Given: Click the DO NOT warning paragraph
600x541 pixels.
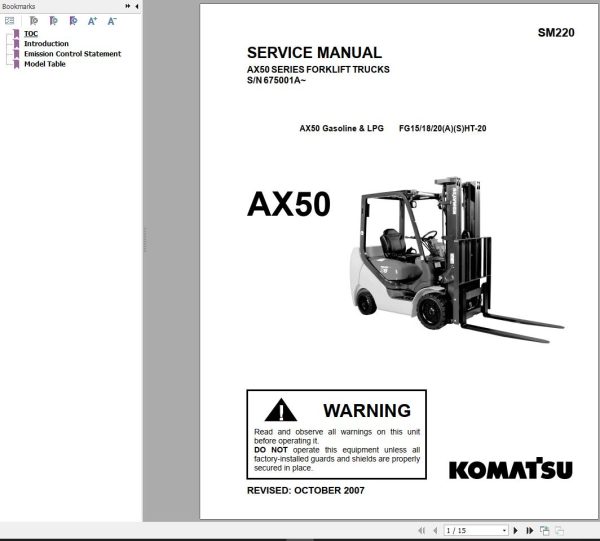Looking at the screenshot, I should click(337, 459).
